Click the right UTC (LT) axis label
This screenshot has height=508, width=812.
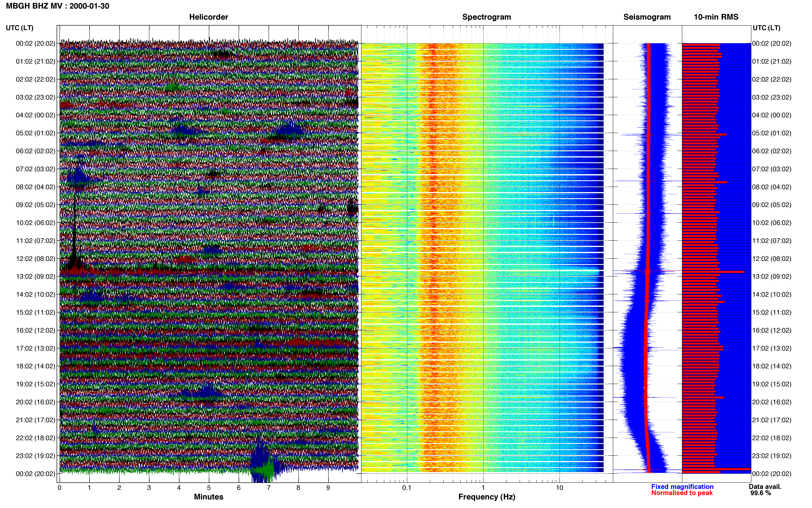coord(766,28)
